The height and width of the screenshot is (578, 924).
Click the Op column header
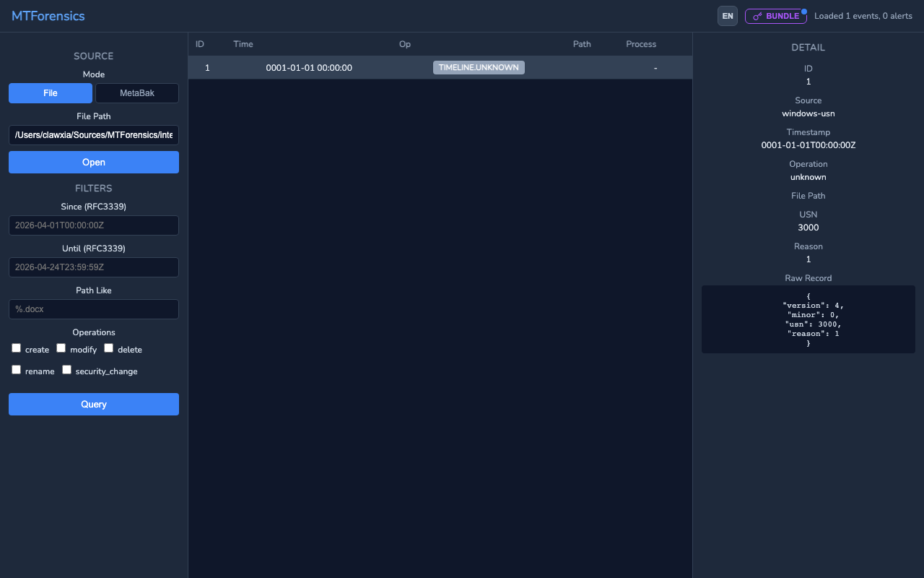(x=405, y=44)
